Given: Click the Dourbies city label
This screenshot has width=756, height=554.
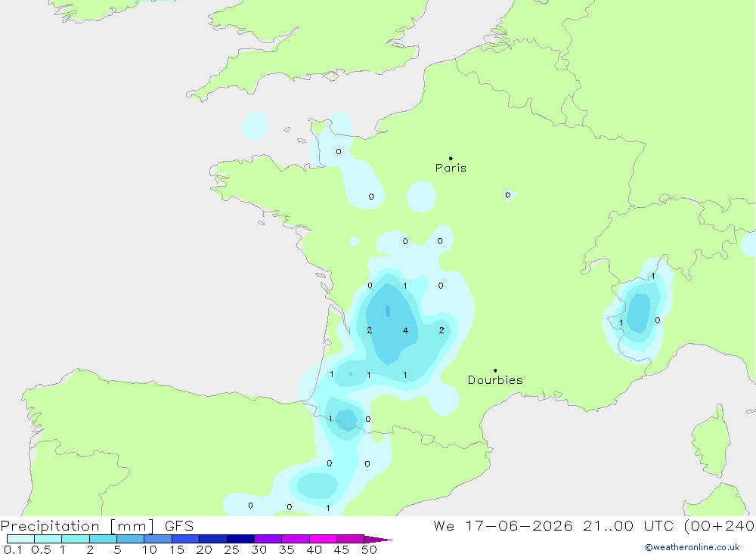Looking at the screenshot, I should click(495, 380).
